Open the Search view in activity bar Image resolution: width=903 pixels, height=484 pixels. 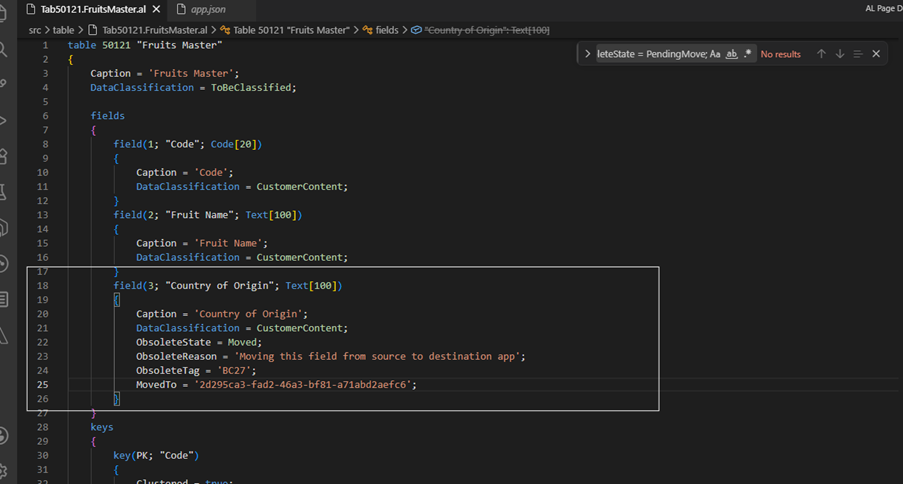[3, 50]
